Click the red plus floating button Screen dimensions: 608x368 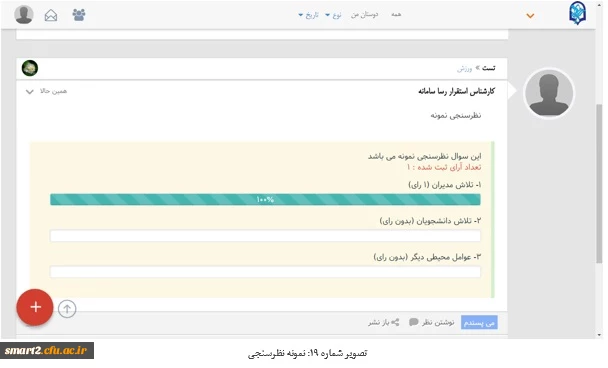(35, 307)
